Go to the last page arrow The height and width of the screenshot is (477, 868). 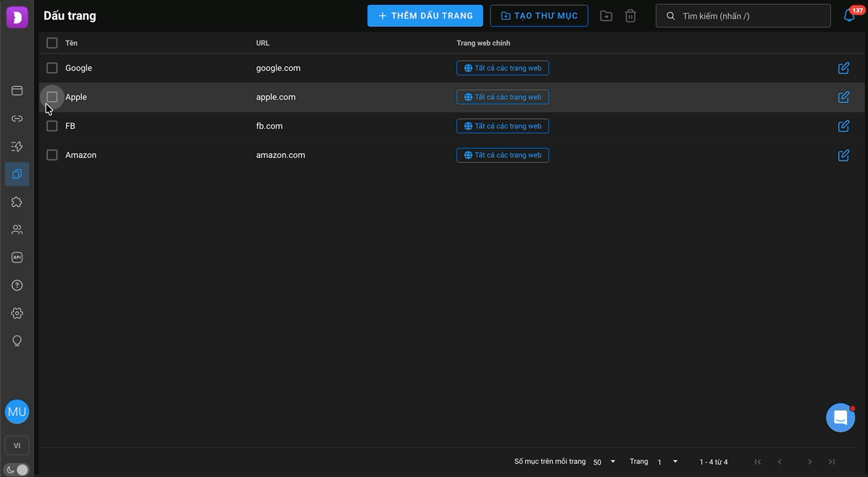[832, 462]
